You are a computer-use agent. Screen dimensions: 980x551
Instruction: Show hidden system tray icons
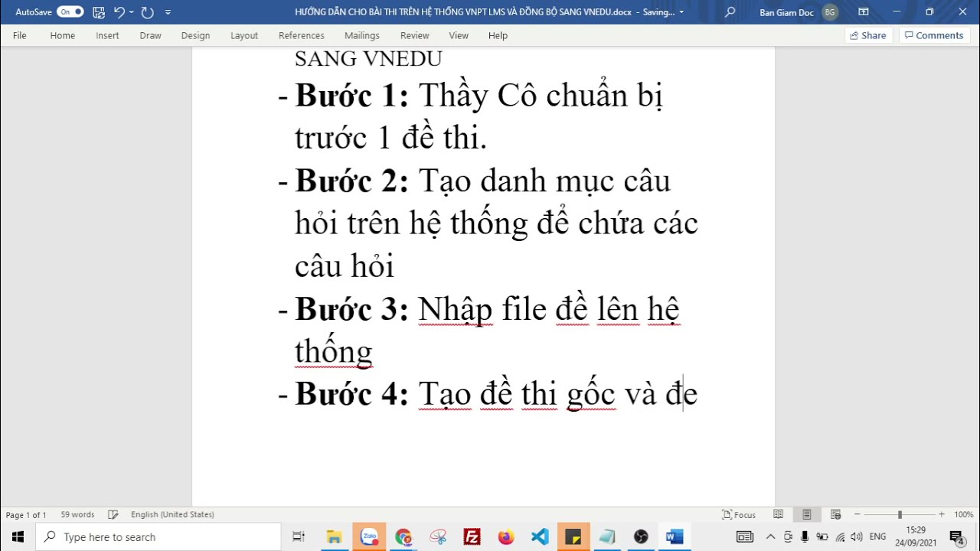coord(770,537)
